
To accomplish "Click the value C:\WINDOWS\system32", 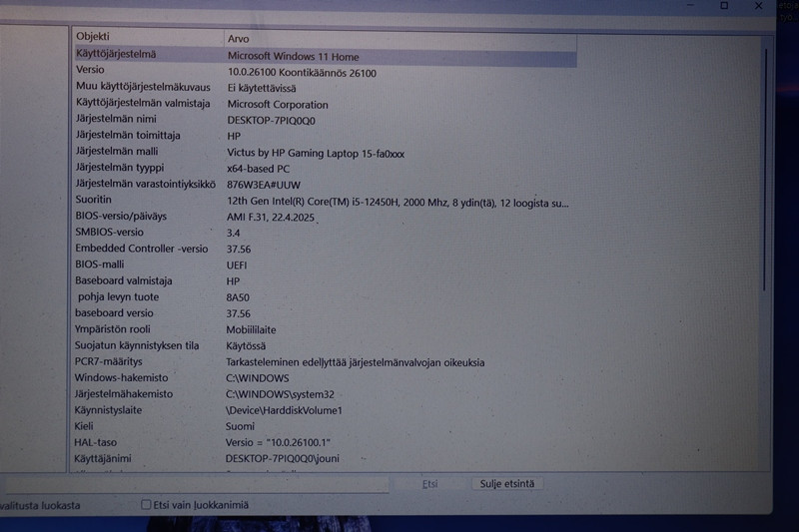I will 280,394.
